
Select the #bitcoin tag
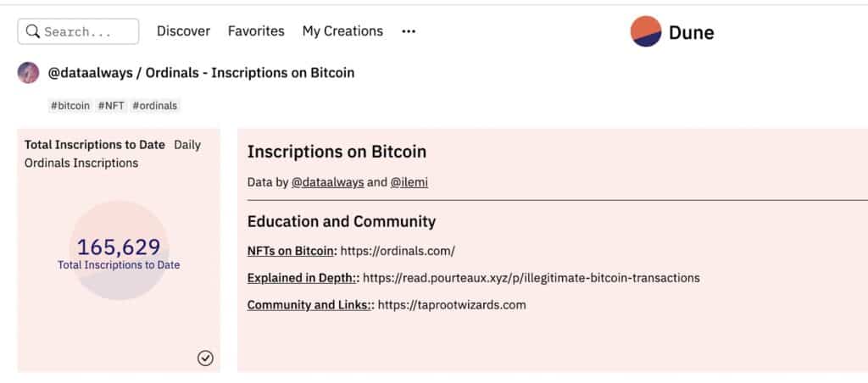(x=70, y=106)
